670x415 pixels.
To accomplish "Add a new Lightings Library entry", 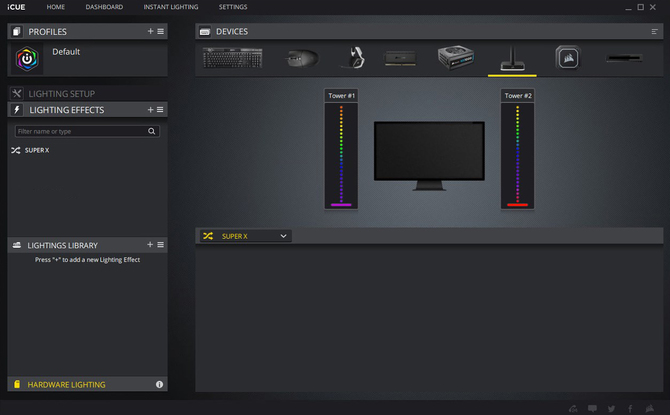I will click(150, 244).
